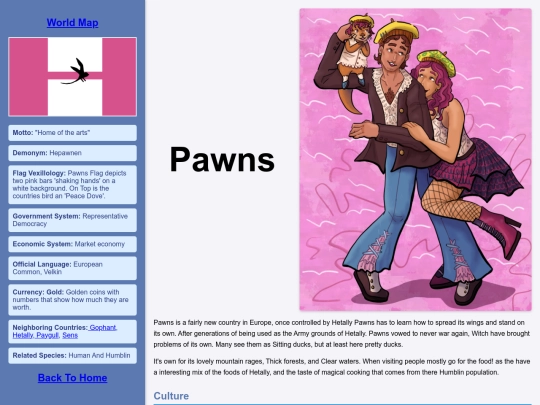Click the paragraph starting "It's own for its lovely mountain"
Image resolution: width=540 pixels, height=405 pixels.
(342, 367)
